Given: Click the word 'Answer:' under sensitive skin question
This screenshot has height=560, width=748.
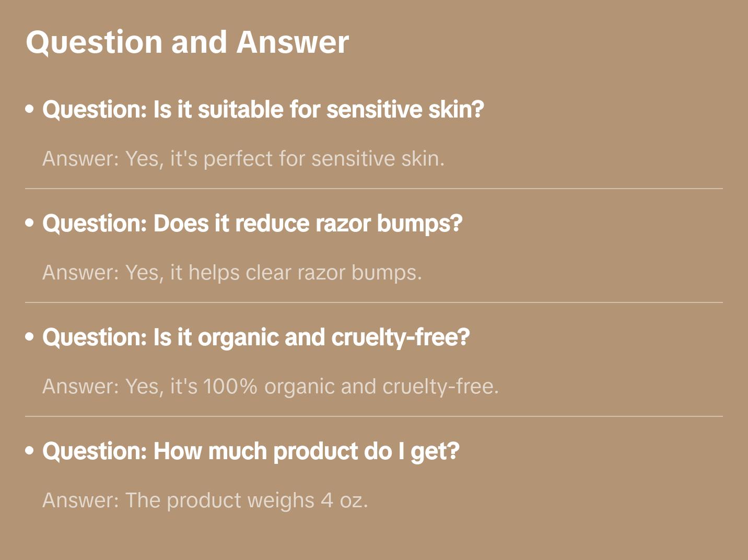Looking at the screenshot, I should (x=81, y=159).
